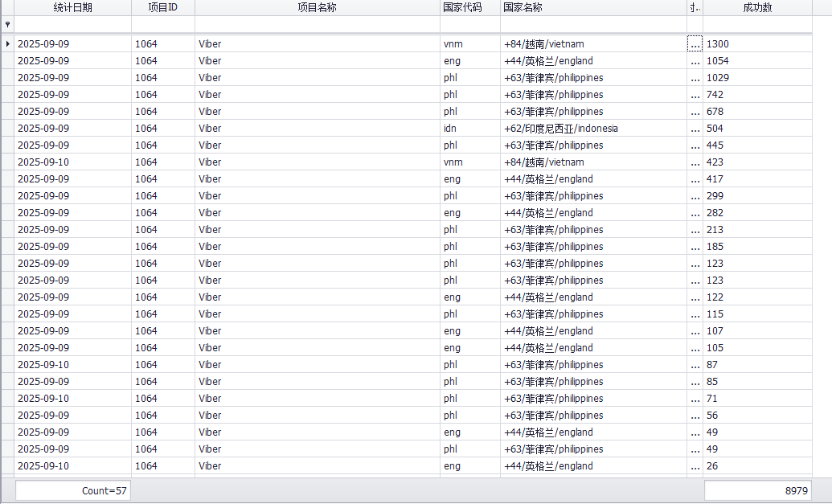
Task: Click the filter box under 国家代码
Action: [x=470, y=24]
